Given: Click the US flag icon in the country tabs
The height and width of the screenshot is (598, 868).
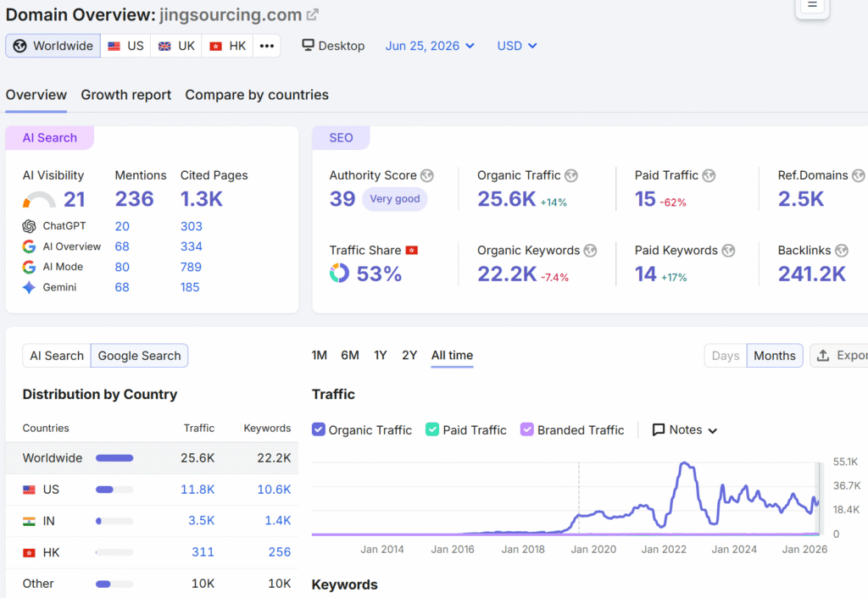Looking at the screenshot, I should (x=114, y=46).
